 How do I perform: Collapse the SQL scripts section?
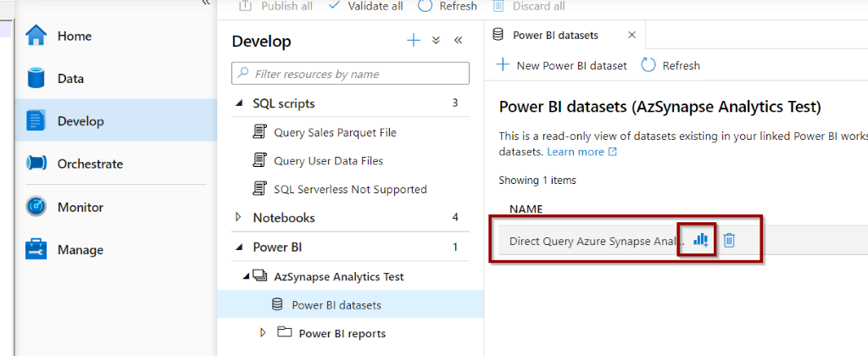click(x=239, y=103)
